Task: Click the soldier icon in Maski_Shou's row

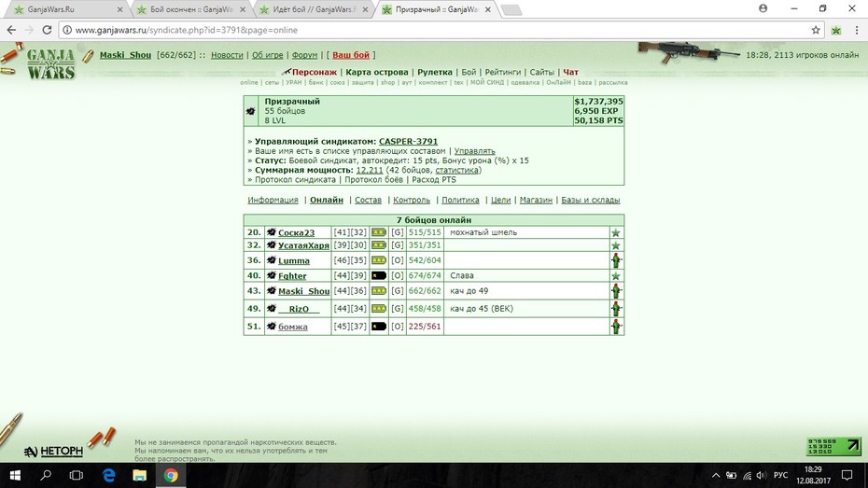Action: coord(616,291)
